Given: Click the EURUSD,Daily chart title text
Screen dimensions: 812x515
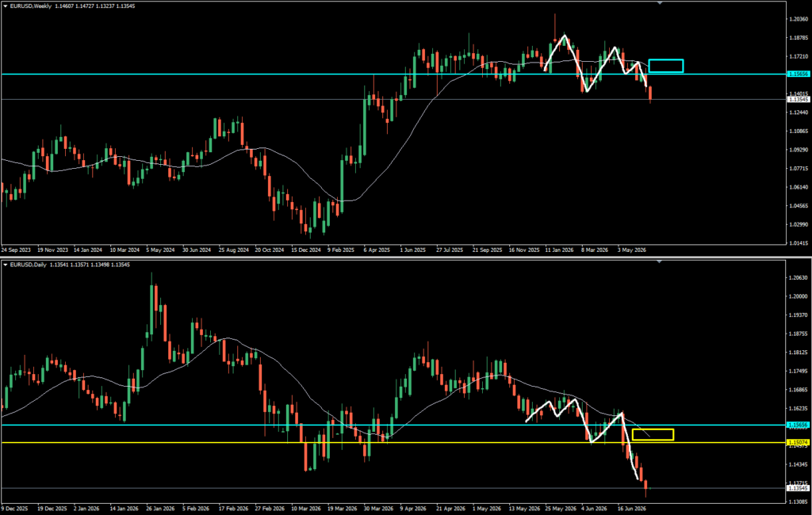Looking at the screenshot, I should pos(28,265).
